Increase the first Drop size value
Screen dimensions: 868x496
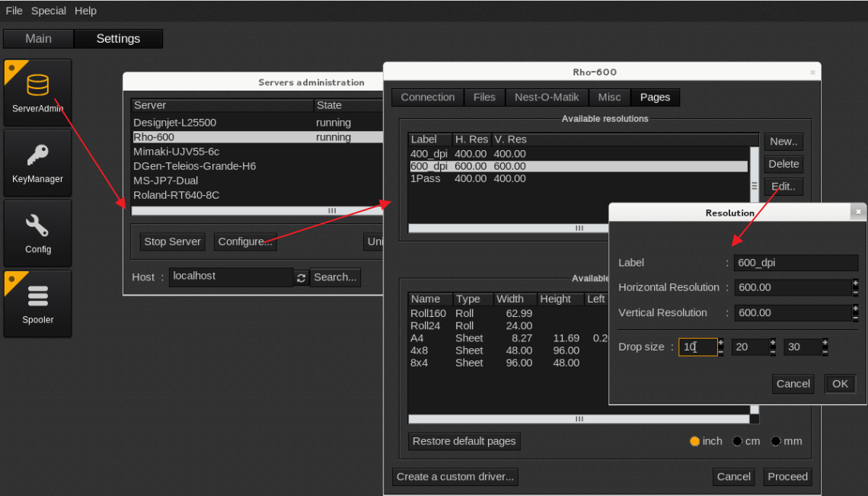click(720, 343)
